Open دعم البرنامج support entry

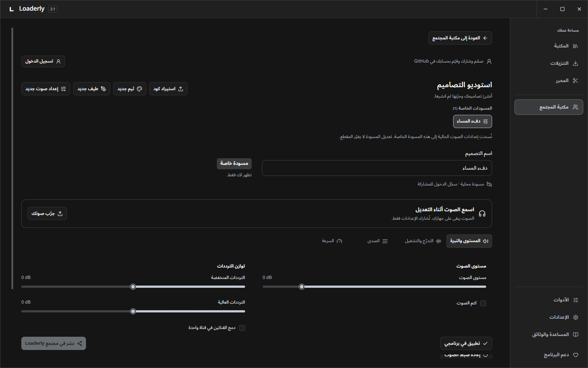pos(549,355)
